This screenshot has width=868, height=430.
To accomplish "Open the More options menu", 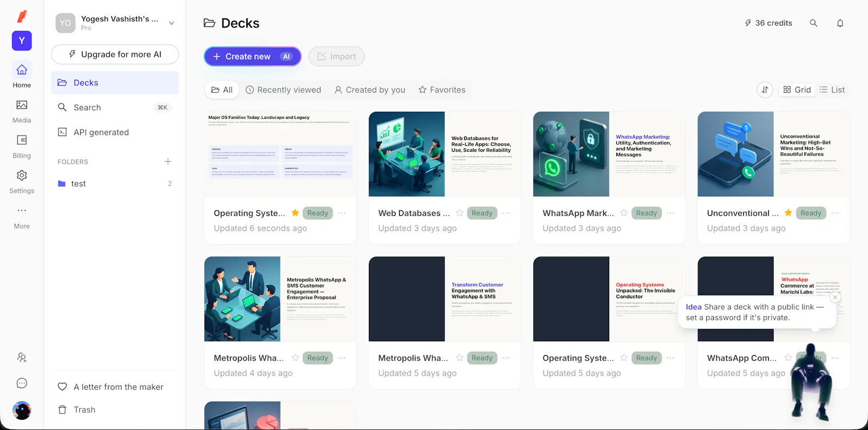I will (x=22, y=217).
